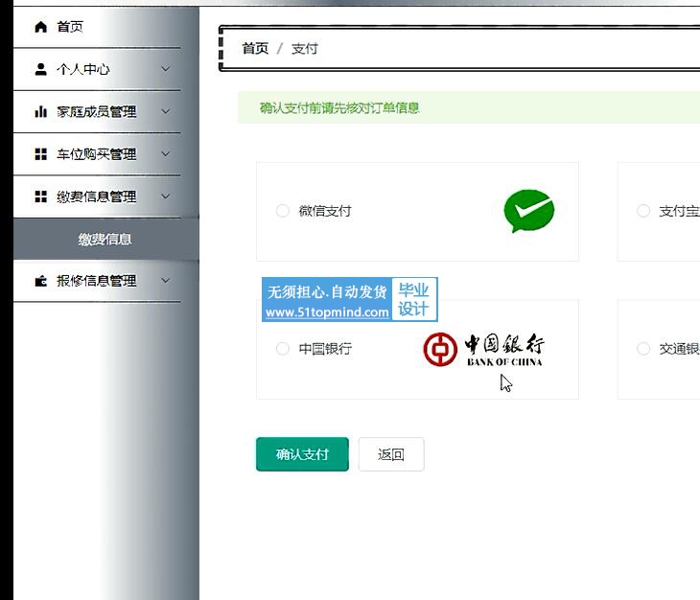Click grid icon beside 缴费信息管理
Image resolution: width=700 pixels, height=600 pixels.
tap(40, 196)
